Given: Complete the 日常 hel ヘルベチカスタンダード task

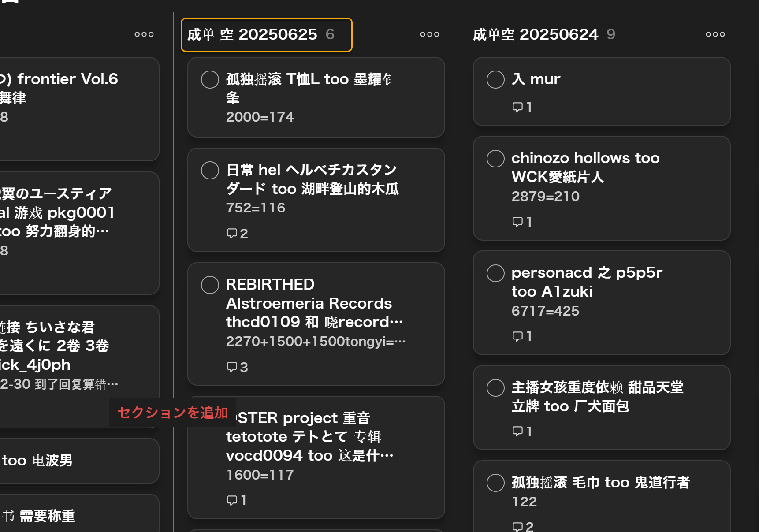Looking at the screenshot, I should pyautogui.click(x=210, y=171).
